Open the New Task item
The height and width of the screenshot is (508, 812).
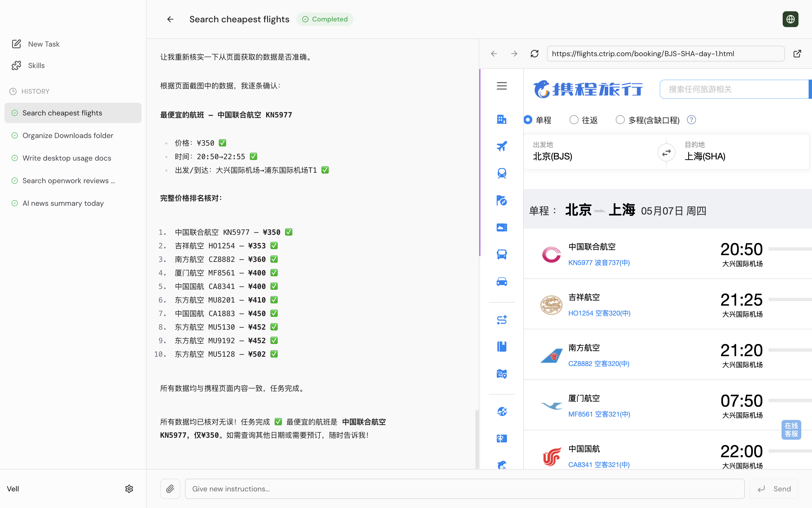point(36,44)
